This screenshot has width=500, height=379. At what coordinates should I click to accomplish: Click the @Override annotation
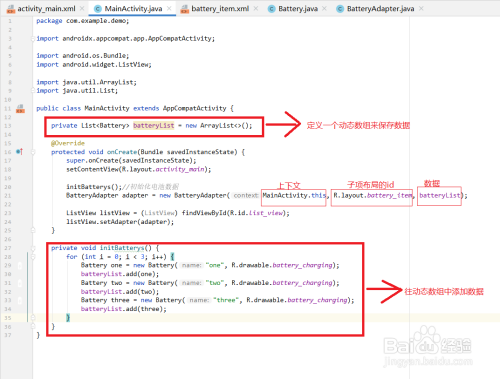[x=68, y=143]
